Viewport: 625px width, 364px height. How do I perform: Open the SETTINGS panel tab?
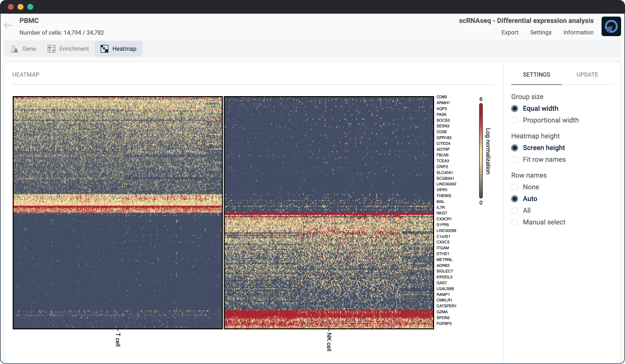pos(536,75)
